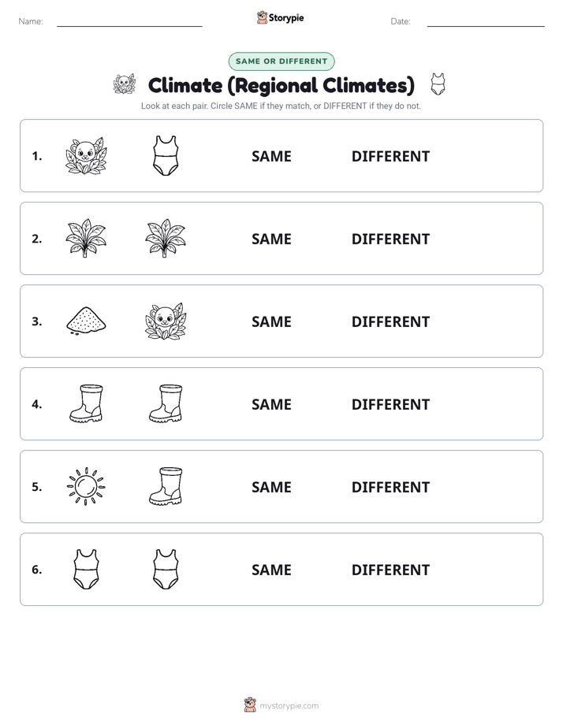Image resolution: width=563 pixels, height=728 pixels.
Task: Click the second boot icon in row 4
Action: [166, 403]
